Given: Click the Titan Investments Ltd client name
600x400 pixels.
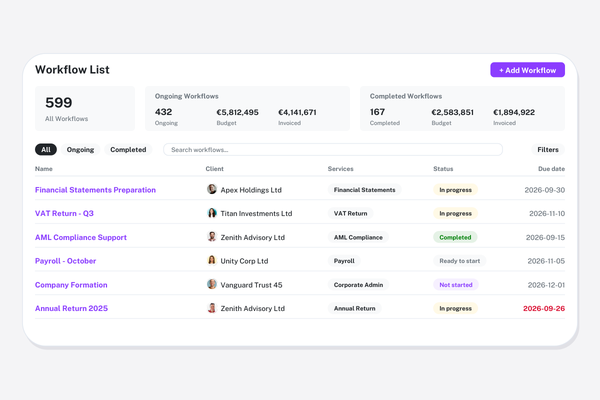Looking at the screenshot, I should [256, 214].
